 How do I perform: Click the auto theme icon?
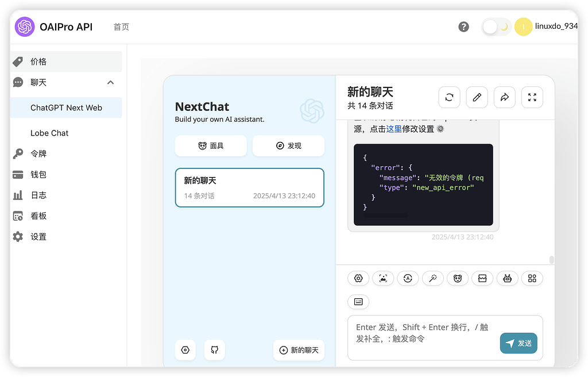tap(408, 278)
